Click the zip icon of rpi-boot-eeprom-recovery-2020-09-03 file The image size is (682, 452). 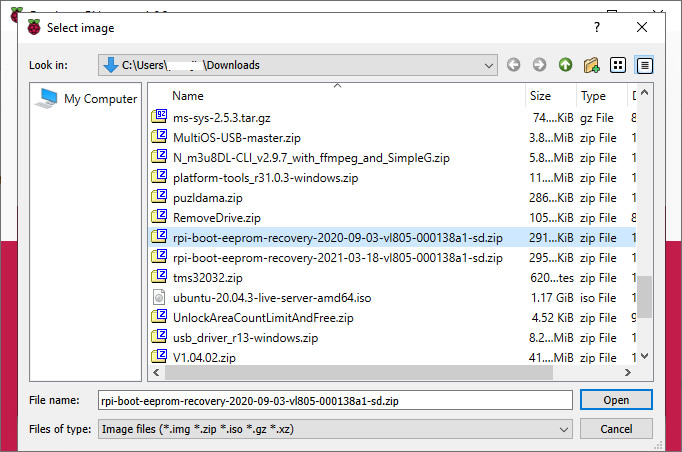(159, 236)
